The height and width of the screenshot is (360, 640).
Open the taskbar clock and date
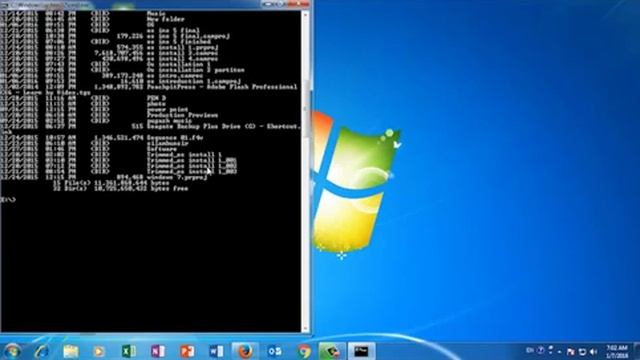coord(617,351)
